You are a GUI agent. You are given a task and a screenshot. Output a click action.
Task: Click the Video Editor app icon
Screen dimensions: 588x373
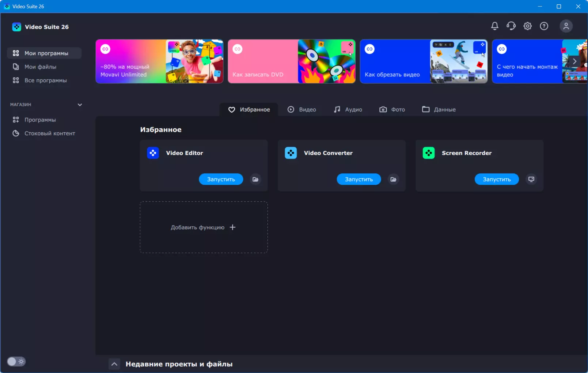tap(153, 153)
